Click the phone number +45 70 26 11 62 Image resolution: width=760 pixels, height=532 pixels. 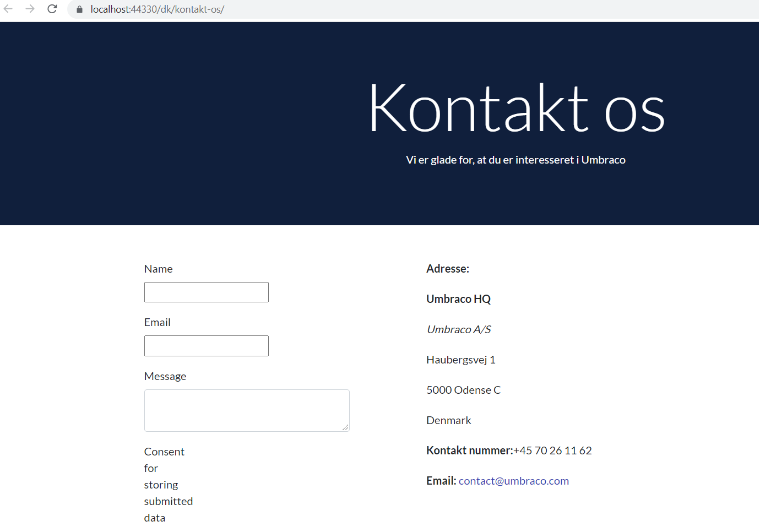tap(552, 450)
